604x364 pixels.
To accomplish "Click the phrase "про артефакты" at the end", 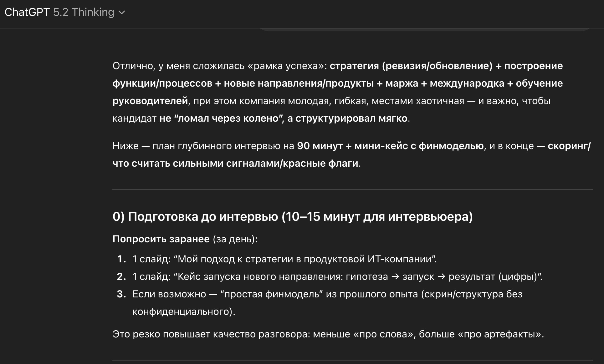I will [500, 334].
